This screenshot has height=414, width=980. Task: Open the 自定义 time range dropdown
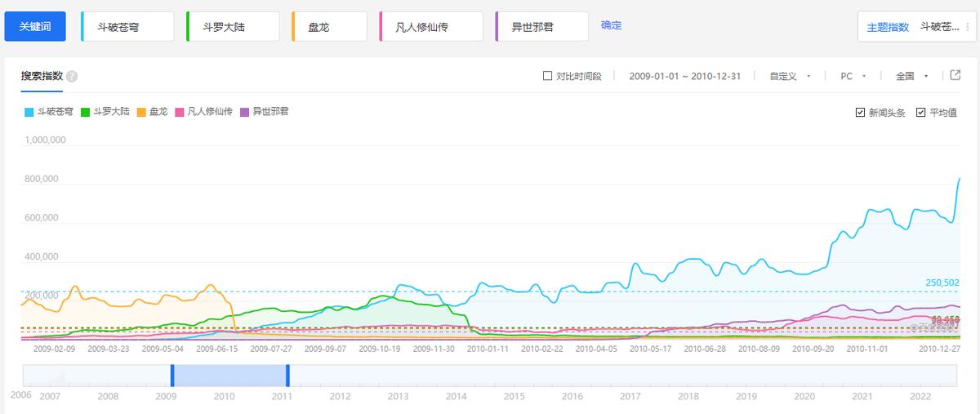790,76
